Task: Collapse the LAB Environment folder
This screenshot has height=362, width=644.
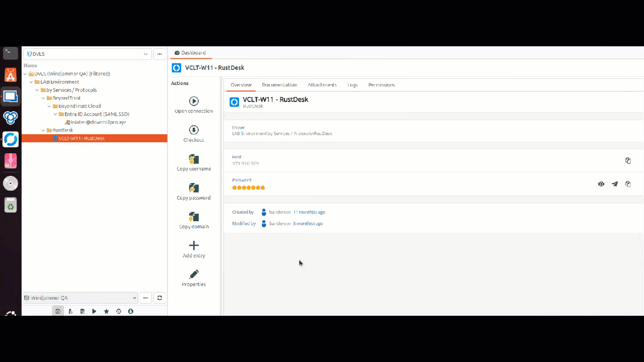Action: pos(31,82)
